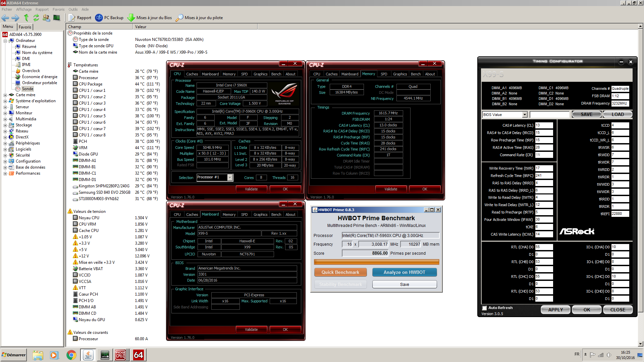Image resolution: width=644 pixels, height=362 pixels.
Task: Select Sonde in the AIDA64 tree
Action: pos(28,89)
